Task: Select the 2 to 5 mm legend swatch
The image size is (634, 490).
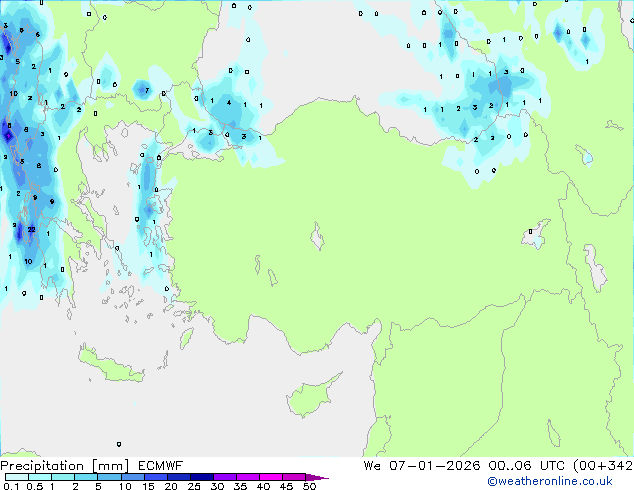Action: 86,477
